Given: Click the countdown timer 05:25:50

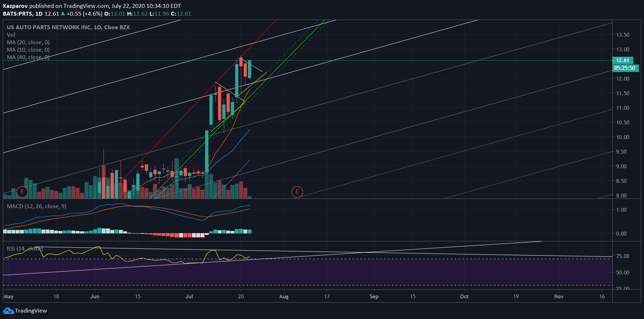Looking at the screenshot, I should pos(625,68).
